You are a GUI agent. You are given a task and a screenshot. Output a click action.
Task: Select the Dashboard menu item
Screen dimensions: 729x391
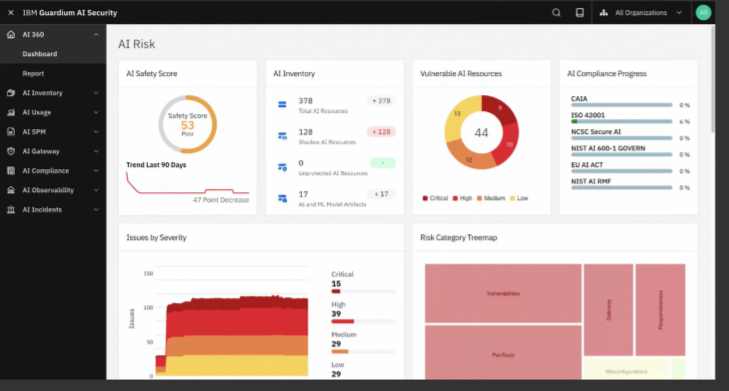pyautogui.click(x=40, y=54)
